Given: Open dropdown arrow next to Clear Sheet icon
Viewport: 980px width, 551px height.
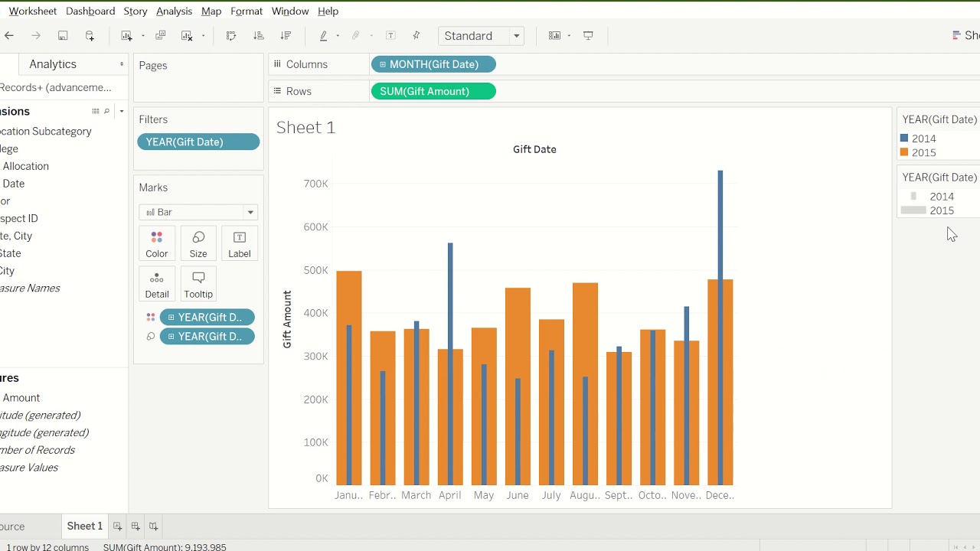Looking at the screenshot, I should (203, 36).
